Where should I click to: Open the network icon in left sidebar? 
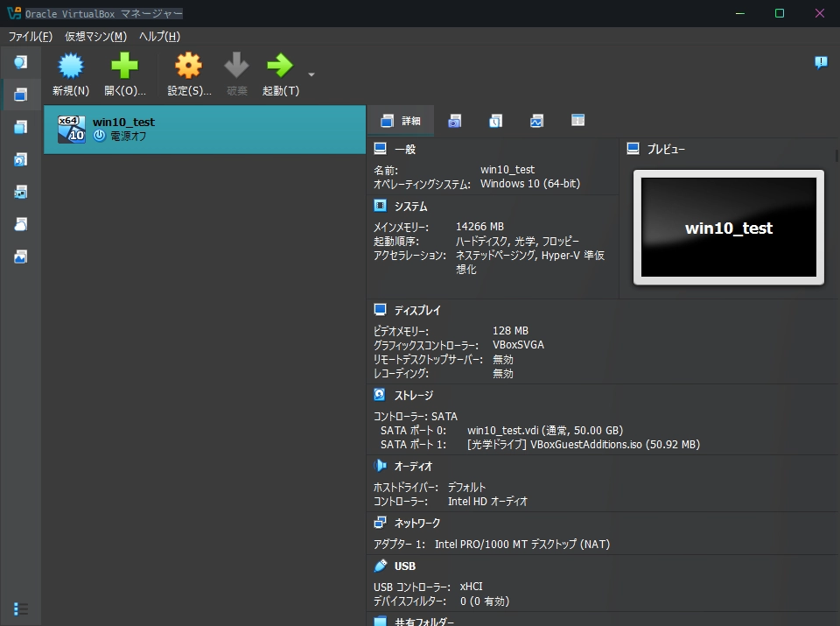[20, 192]
